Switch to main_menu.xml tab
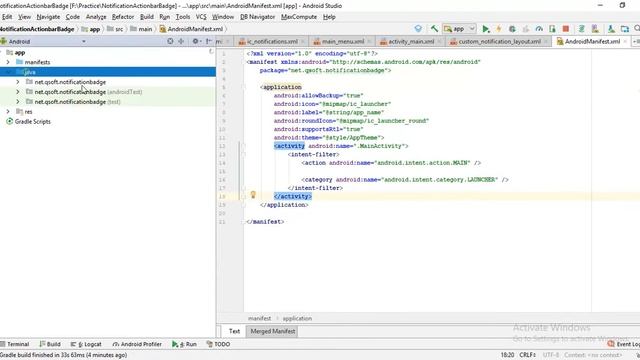This screenshot has height=360, width=640. (x=342, y=42)
